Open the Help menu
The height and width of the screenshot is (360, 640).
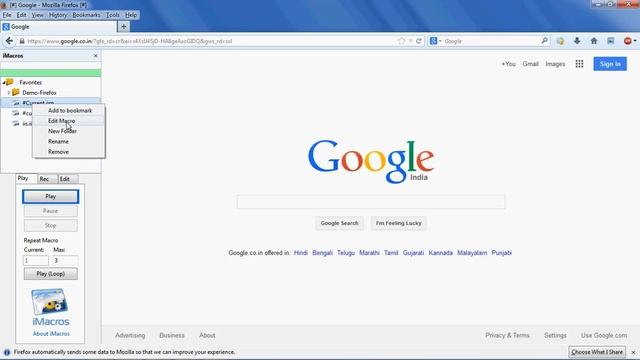(x=131, y=15)
